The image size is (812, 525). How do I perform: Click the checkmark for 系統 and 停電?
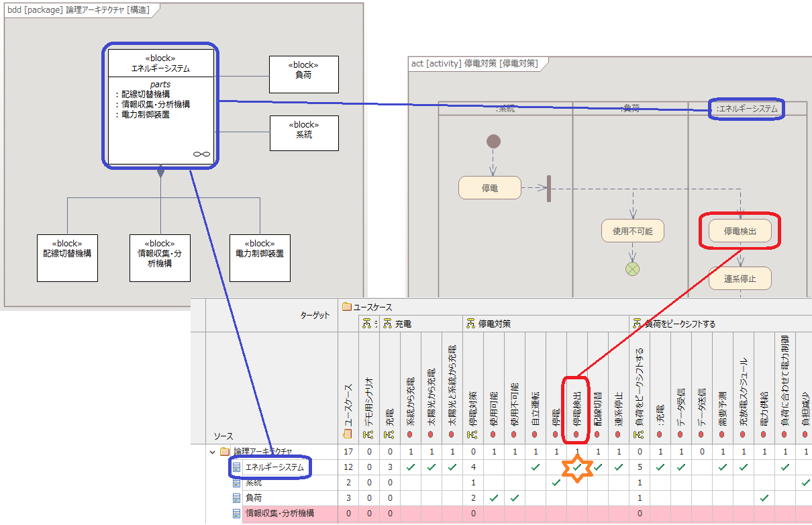[556, 483]
